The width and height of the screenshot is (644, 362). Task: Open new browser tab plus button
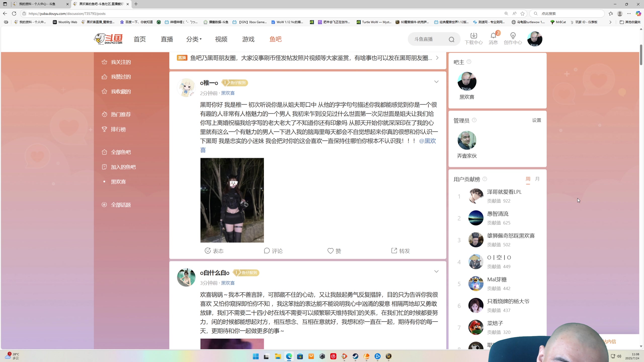point(136,4)
